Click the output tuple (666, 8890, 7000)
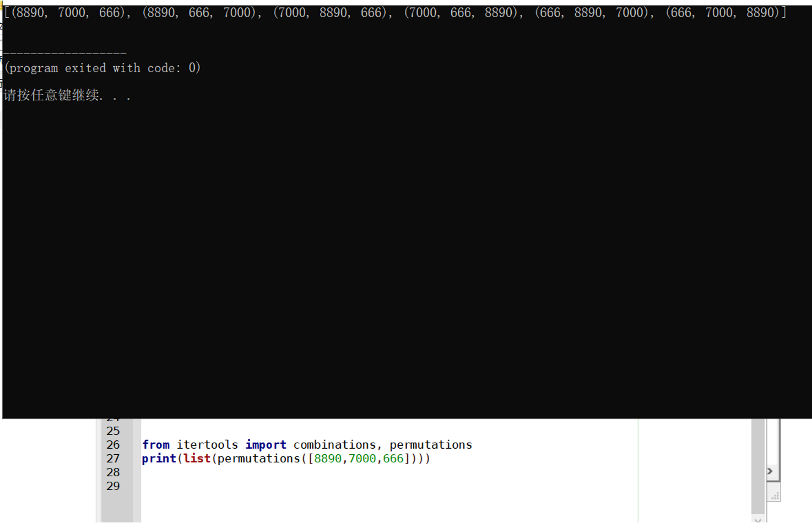812x523 pixels. 593,13
